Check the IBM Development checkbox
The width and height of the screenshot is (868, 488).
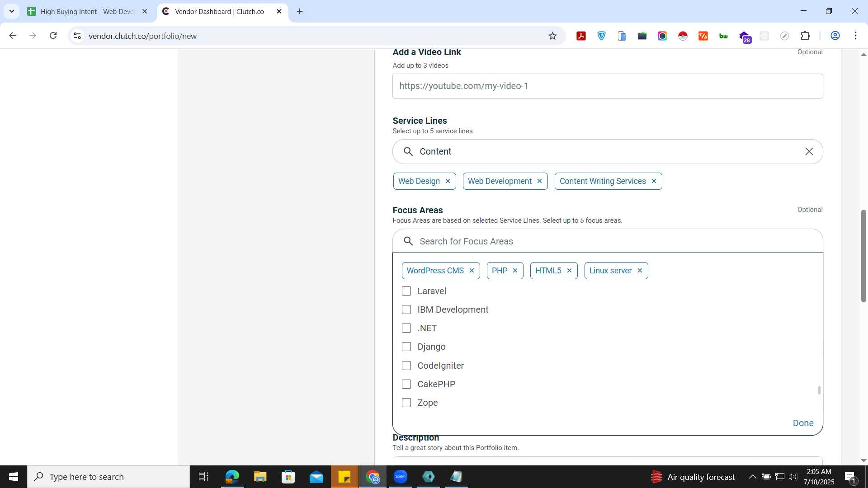point(406,310)
